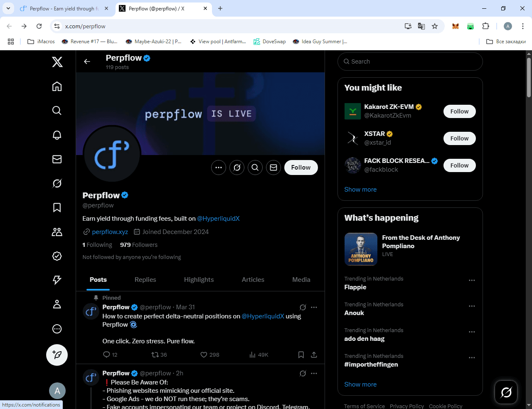Open options for ado den haag trend
The height and width of the screenshot is (409, 532).
pos(472,332)
